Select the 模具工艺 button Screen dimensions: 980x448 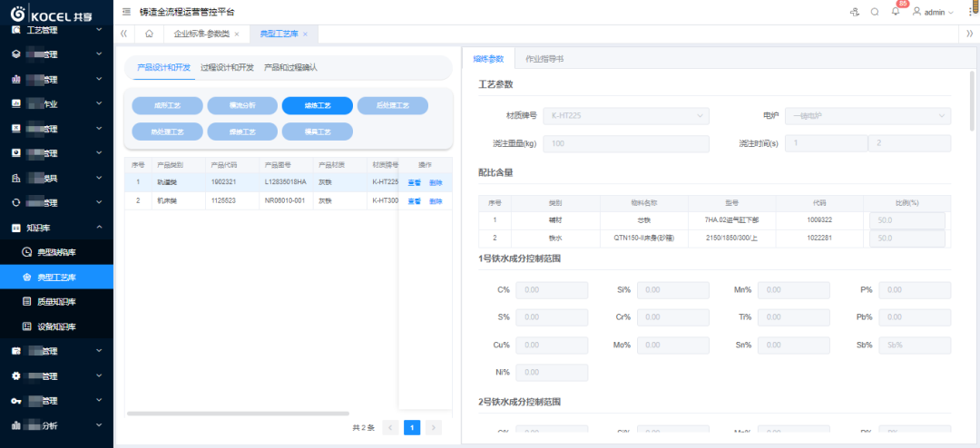click(x=318, y=131)
